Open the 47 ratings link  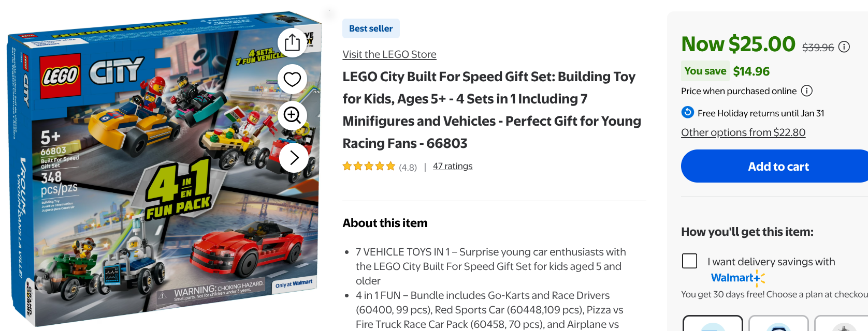pos(453,166)
